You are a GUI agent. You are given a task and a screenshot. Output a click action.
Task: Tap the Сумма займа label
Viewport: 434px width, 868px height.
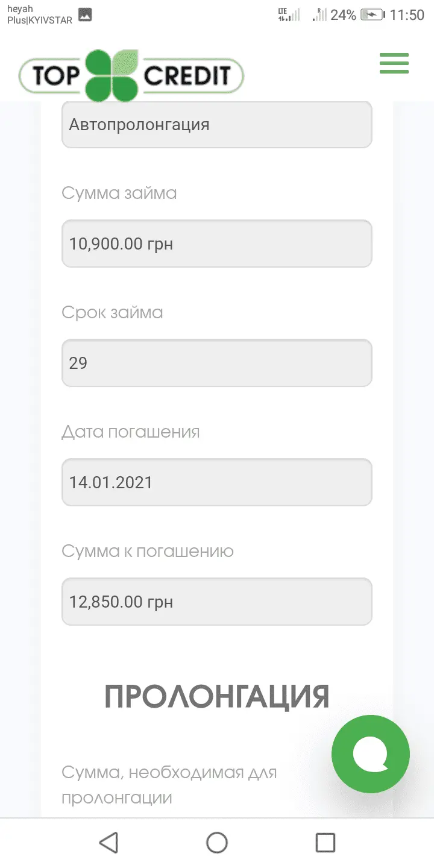click(x=119, y=193)
